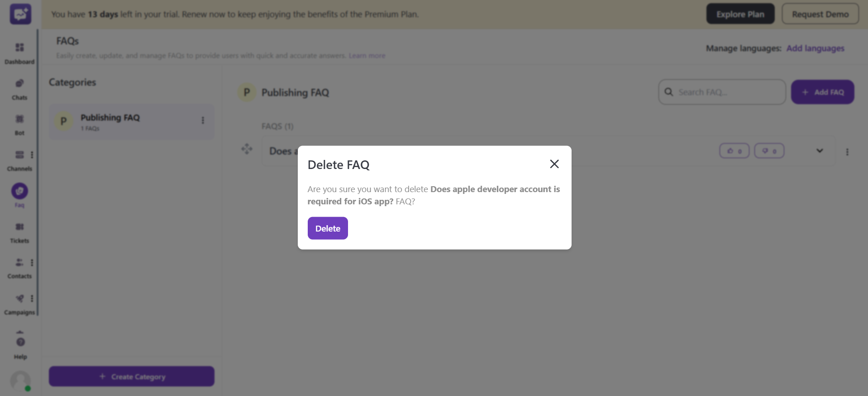Viewport: 868px width, 396px height.
Task: Toggle thumbs down count on the FAQ
Action: 769,151
